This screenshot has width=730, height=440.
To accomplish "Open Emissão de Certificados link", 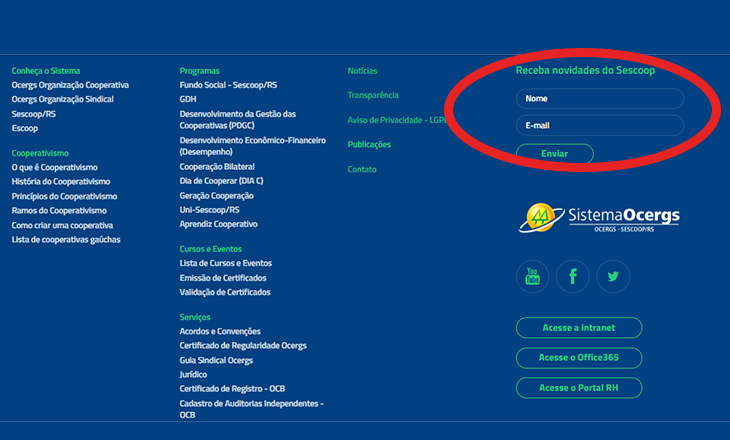I will (223, 278).
